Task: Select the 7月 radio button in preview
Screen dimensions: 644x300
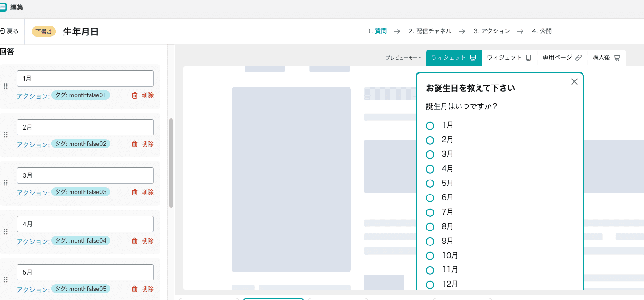Action: click(430, 212)
